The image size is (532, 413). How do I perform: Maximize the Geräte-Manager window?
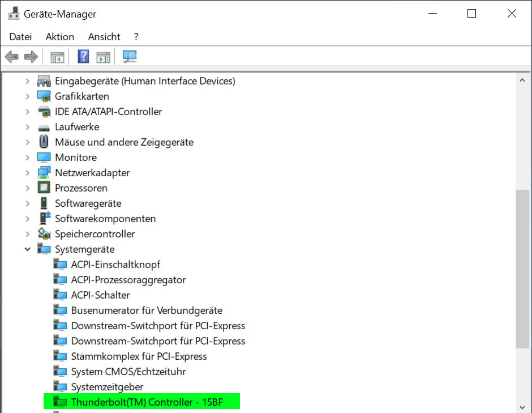click(471, 14)
